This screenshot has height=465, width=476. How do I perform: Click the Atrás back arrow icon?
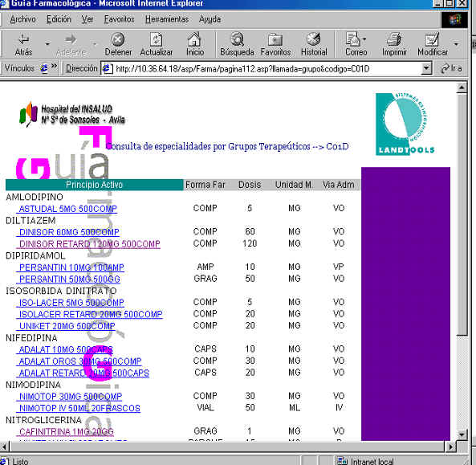coord(23,39)
